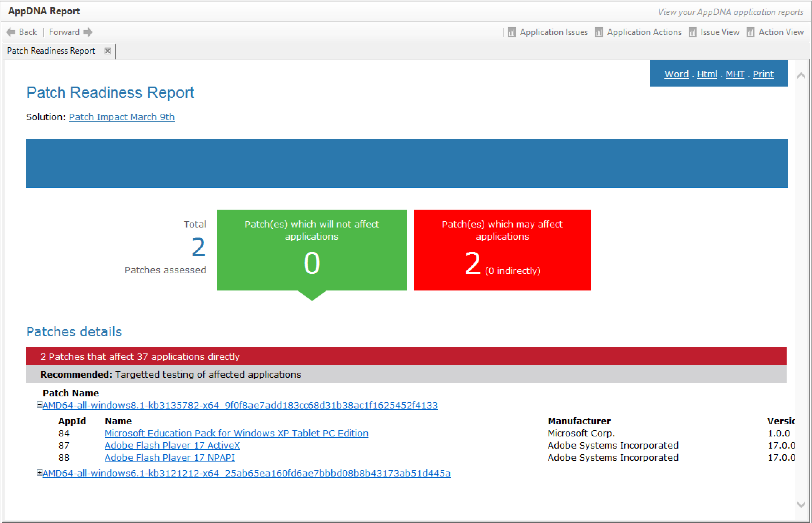Image resolution: width=812 pixels, height=523 pixels.
Task: Open Patch Impact March 9th solution link
Action: (122, 117)
